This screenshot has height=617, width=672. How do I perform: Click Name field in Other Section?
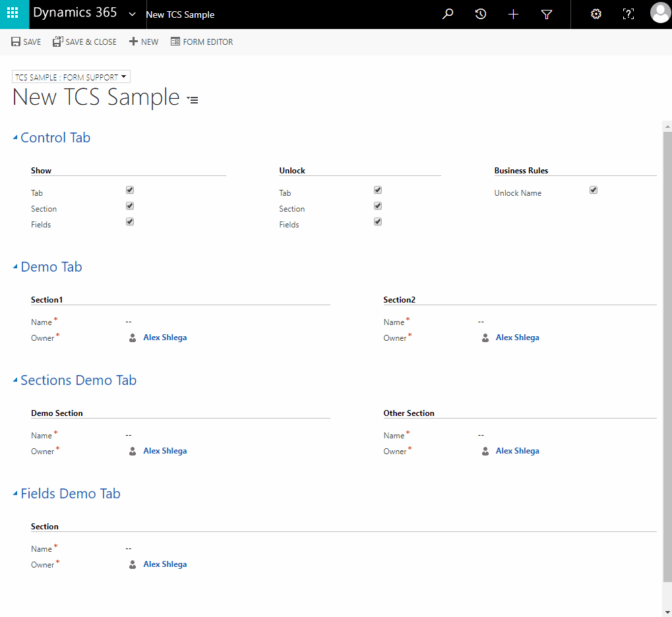(520, 435)
